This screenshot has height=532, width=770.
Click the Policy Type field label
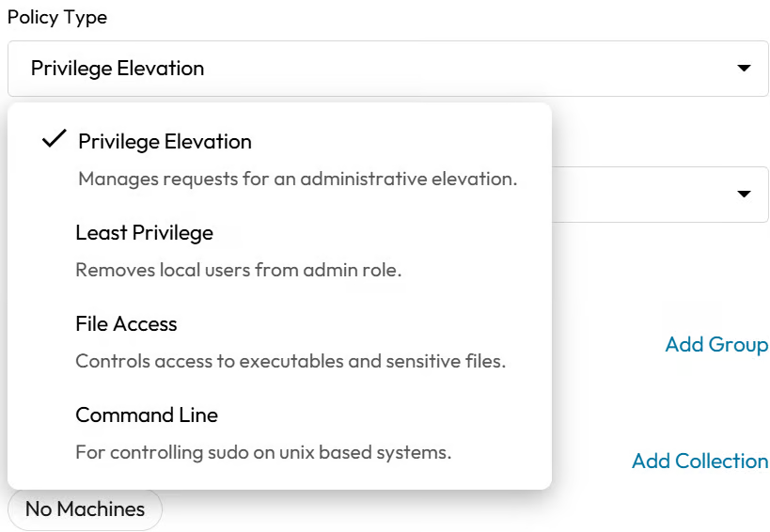click(57, 18)
